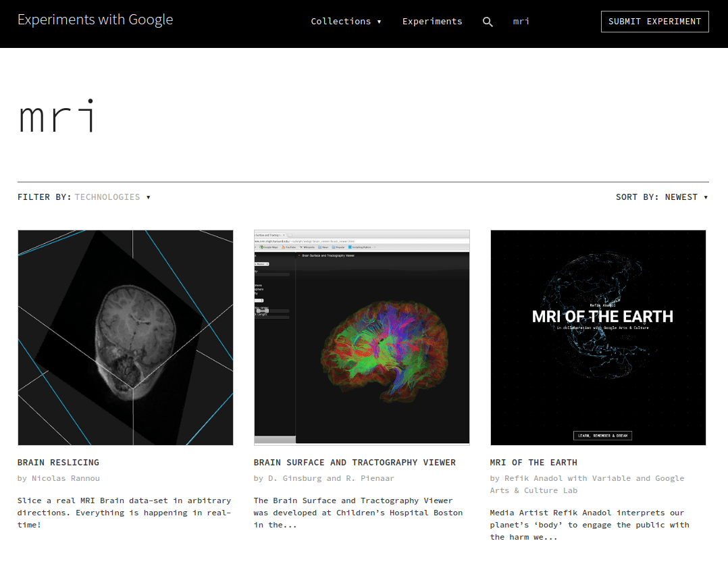Open the Technologies filter dropdown
The width and height of the screenshot is (728, 566).
(x=112, y=197)
